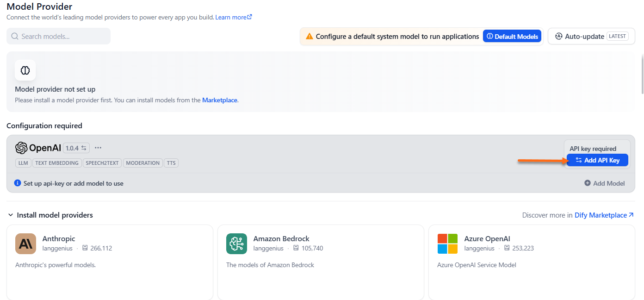Click the TEXT EMBEDDING tag

pyautogui.click(x=57, y=163)
